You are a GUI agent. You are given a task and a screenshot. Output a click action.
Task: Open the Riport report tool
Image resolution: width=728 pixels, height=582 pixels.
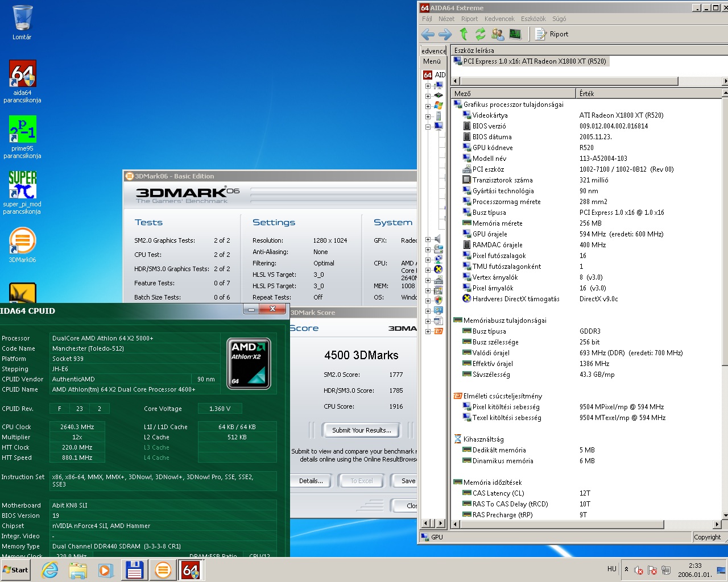[552, 34]
